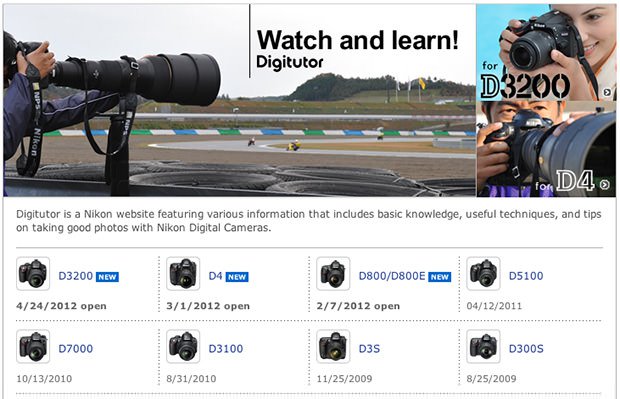Image resolution: width=620 pixels, height=399 pixels.
Task: Open the D7000 text link
Action: coord(76,348)
